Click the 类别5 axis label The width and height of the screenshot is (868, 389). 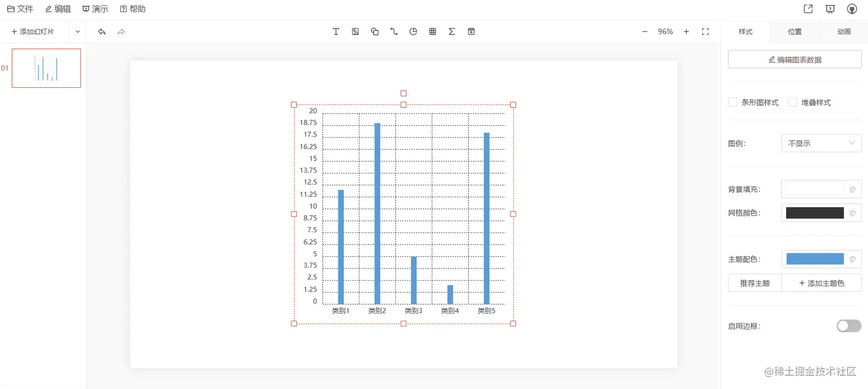[487, 310]
